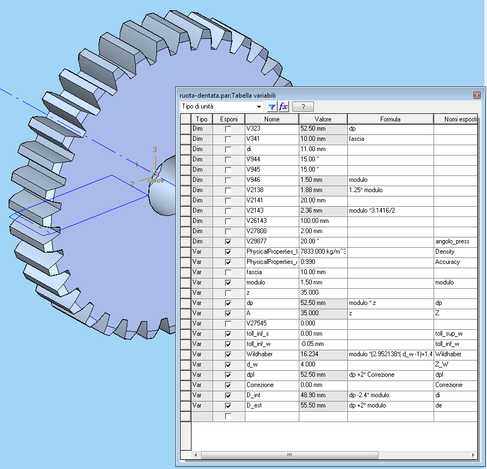Select the name cell toll_inf_w
487x469 pixels.
(272, 344)
